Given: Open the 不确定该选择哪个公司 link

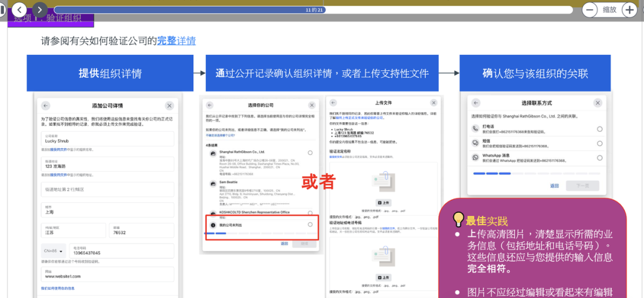Looking at the screenshot, I should (220, 135).
